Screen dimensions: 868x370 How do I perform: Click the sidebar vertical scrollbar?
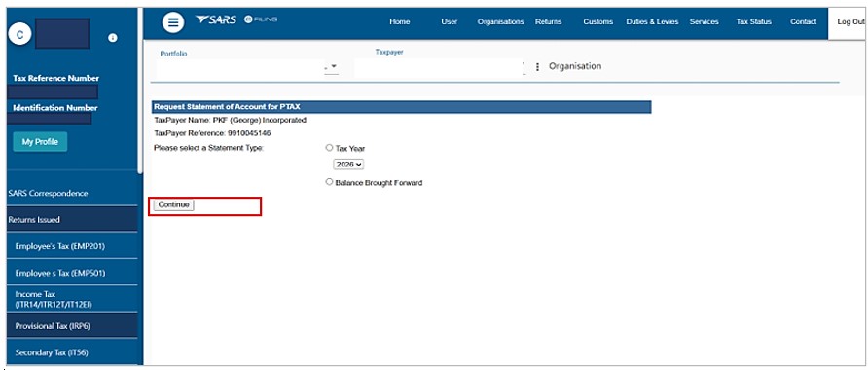[140, 92]
